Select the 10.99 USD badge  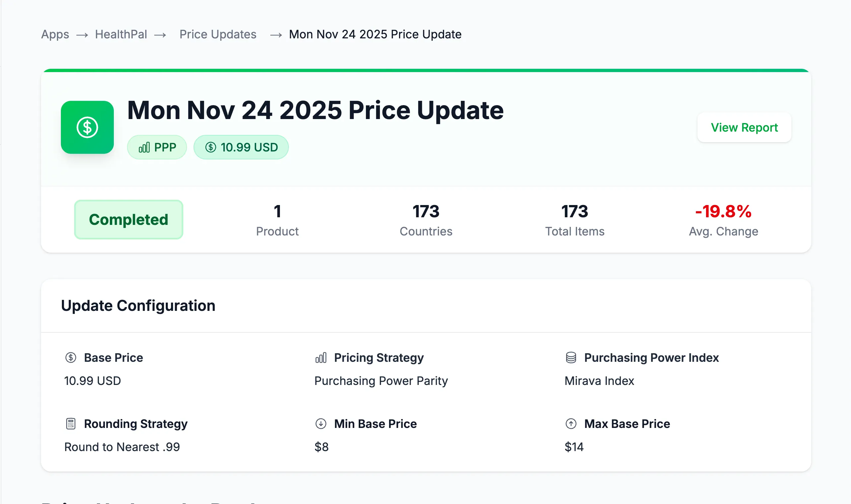(241, 147)
